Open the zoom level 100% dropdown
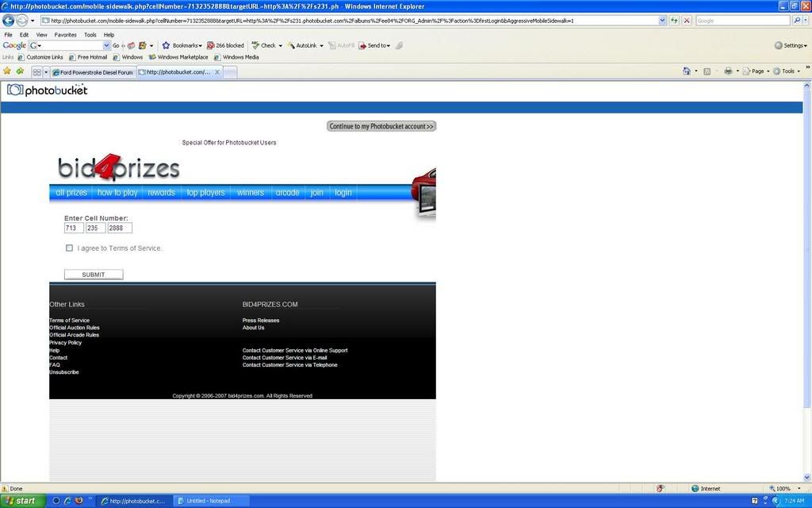Viewport: 812px width, 508px height. [x=799, y=488]
